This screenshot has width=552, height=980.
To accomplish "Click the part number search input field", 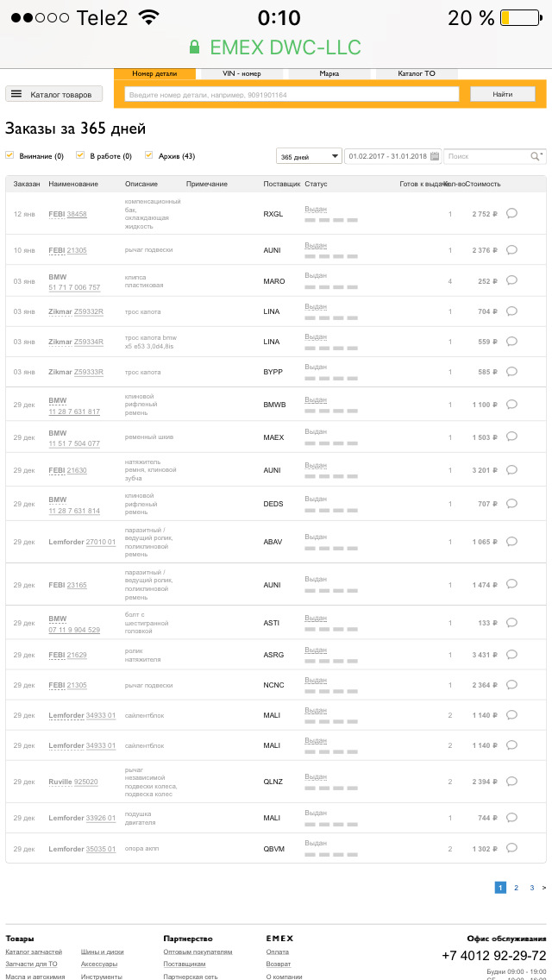I will point(292,94).
